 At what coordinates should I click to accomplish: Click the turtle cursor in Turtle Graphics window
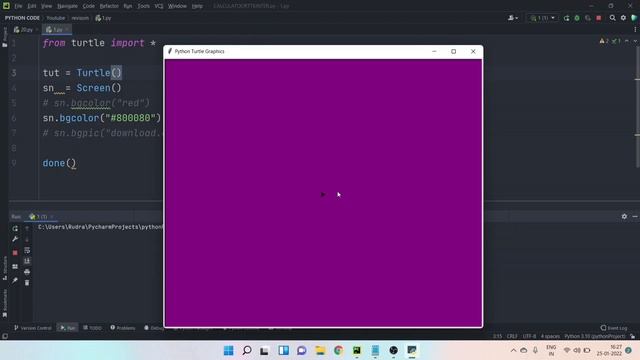(322, 194)
